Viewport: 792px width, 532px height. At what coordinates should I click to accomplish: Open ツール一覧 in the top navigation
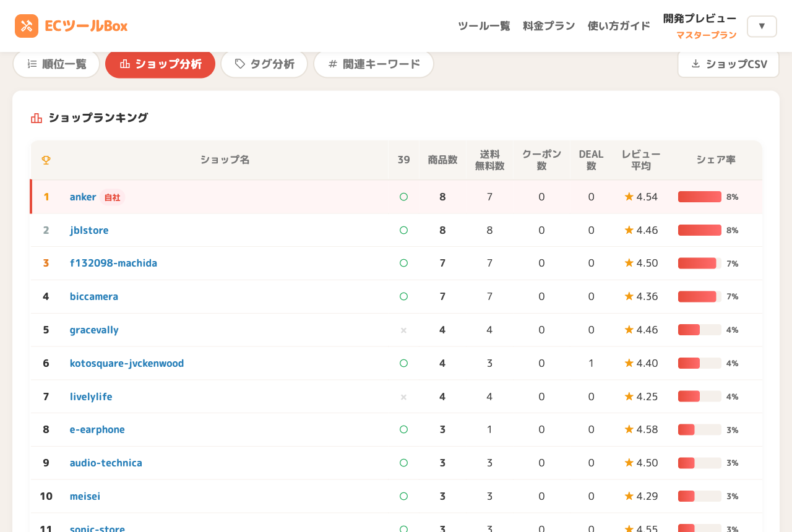(x=484, y=26)
